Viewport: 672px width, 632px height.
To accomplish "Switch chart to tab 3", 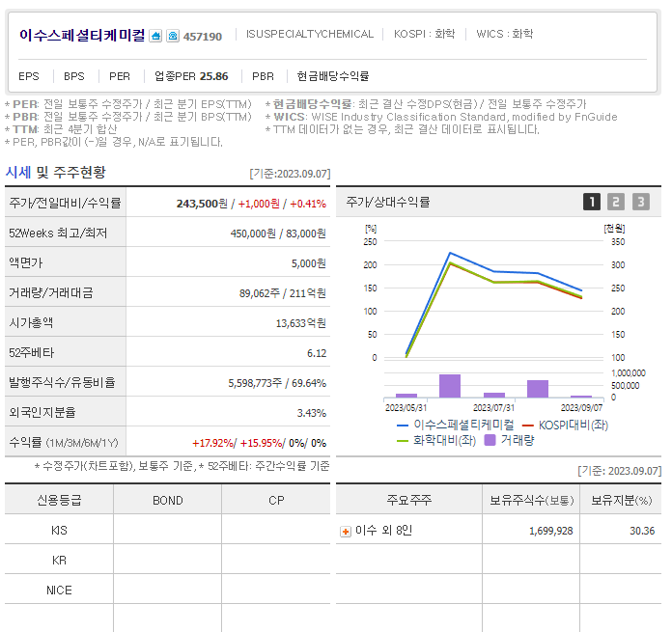I will pyautogui.click(x=641, y=202).
